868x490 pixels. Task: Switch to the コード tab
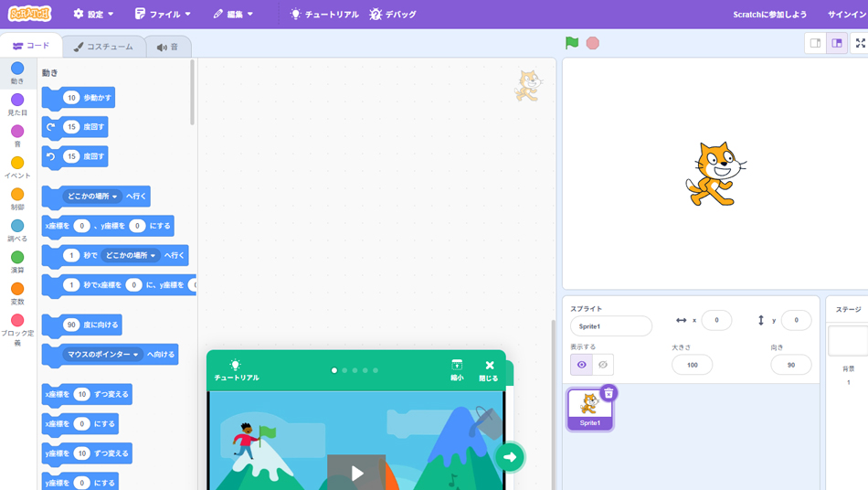pos(31,46)
